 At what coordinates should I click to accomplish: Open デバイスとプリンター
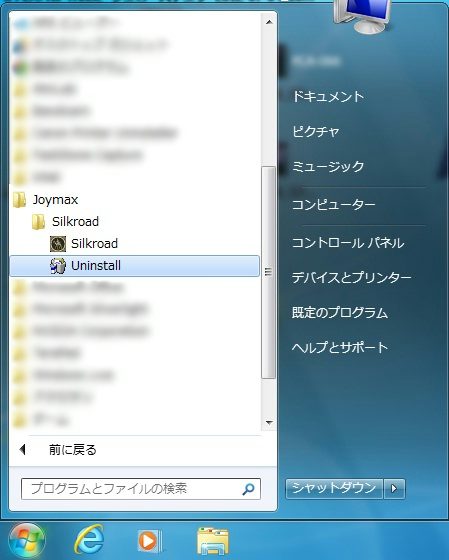(x=351, y=278)
